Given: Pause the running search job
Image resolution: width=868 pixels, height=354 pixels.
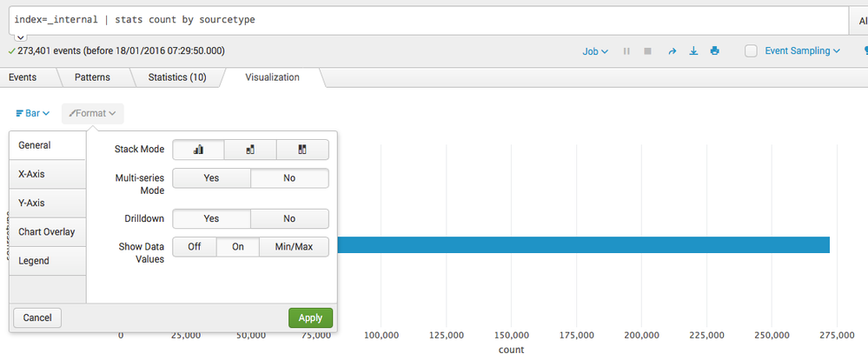Looking at the screenshot, I should pos(626,51).
